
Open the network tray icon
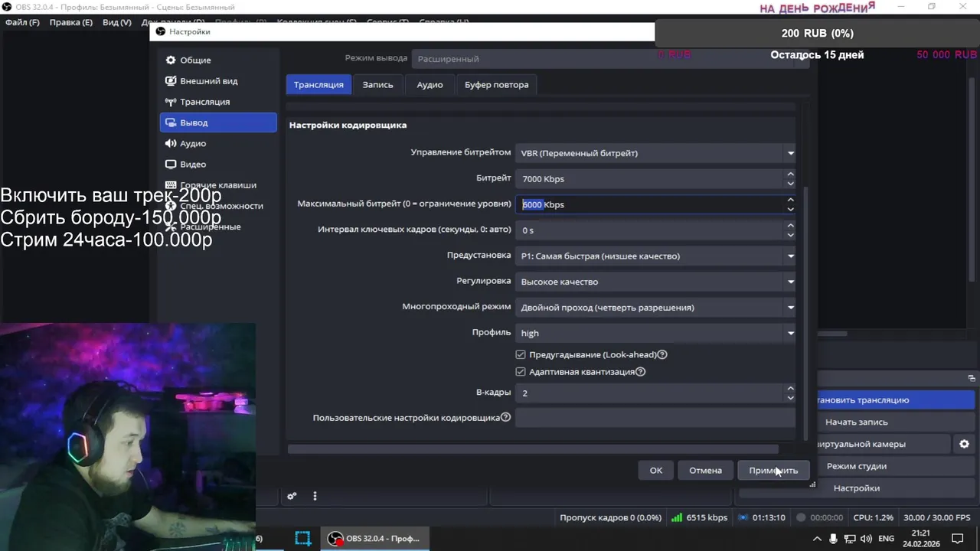[851, 539]
